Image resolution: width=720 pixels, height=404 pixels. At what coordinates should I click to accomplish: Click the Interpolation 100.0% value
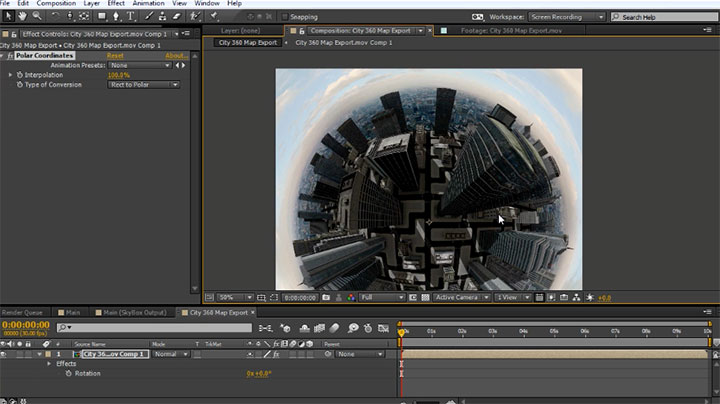tap(119, 75)
